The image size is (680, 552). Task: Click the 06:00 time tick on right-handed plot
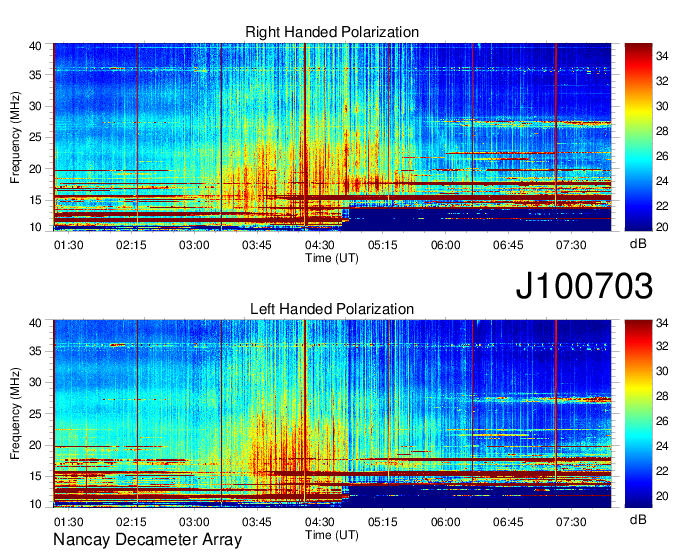[445, 245]
